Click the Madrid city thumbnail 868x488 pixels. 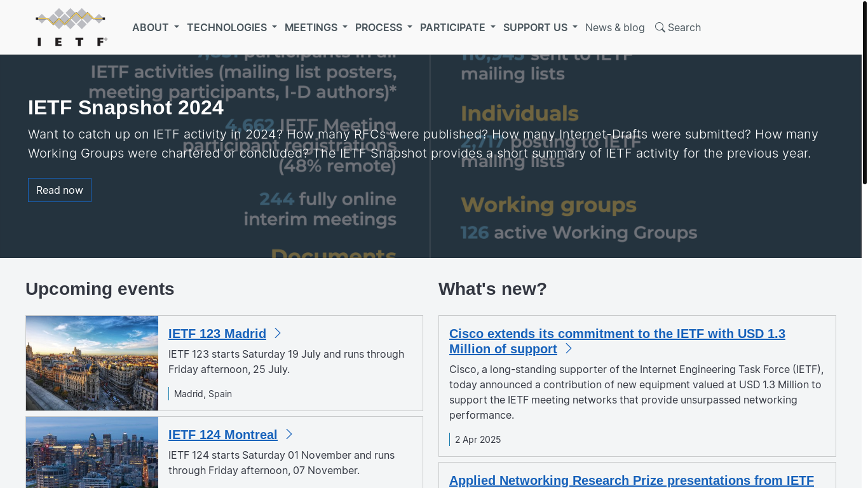[92, 363]
